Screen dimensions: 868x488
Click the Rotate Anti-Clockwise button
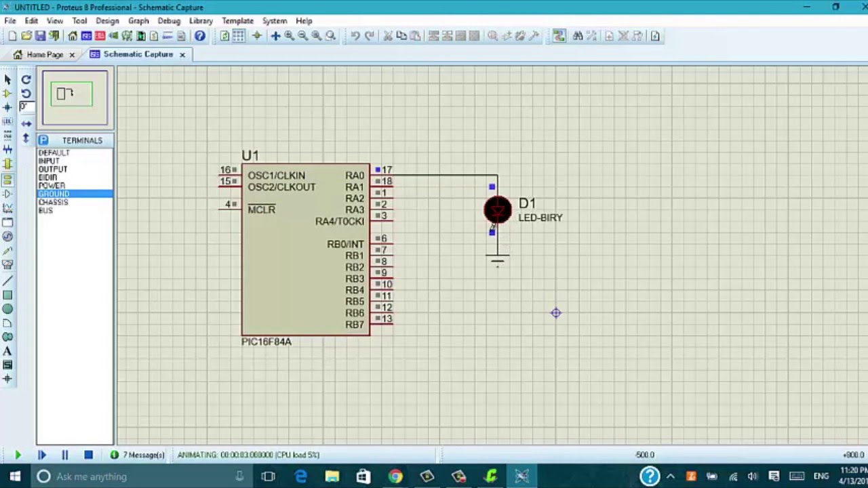(x=26, y=94)
